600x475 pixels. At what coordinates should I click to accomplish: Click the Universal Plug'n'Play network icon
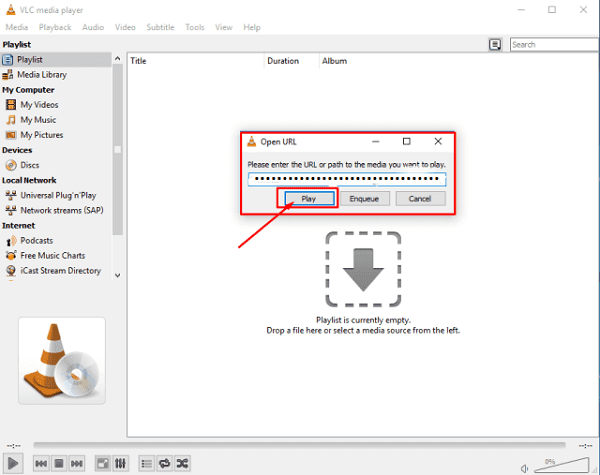point(11,195)
